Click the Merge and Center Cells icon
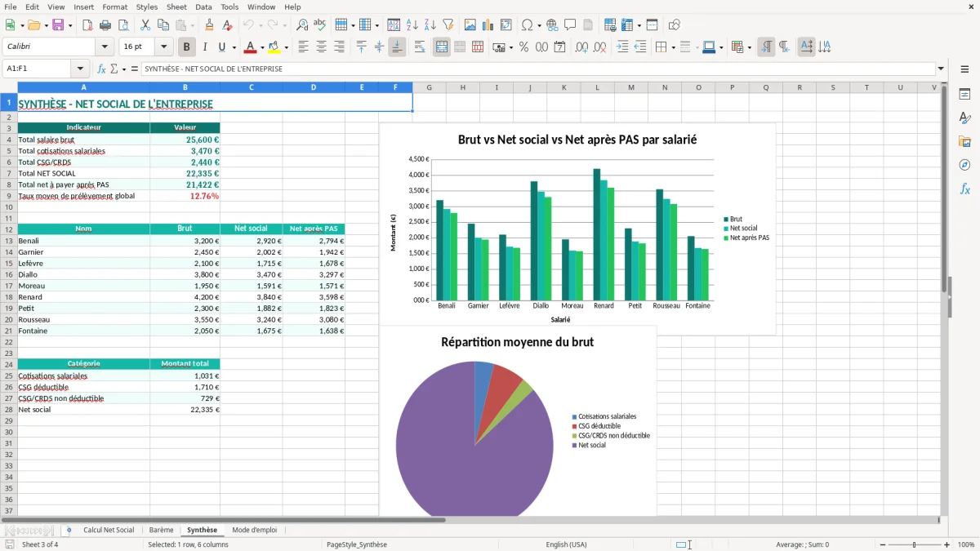Image resolution: width=980 pixels, height=551 pixels. click(x=442, y=47)
